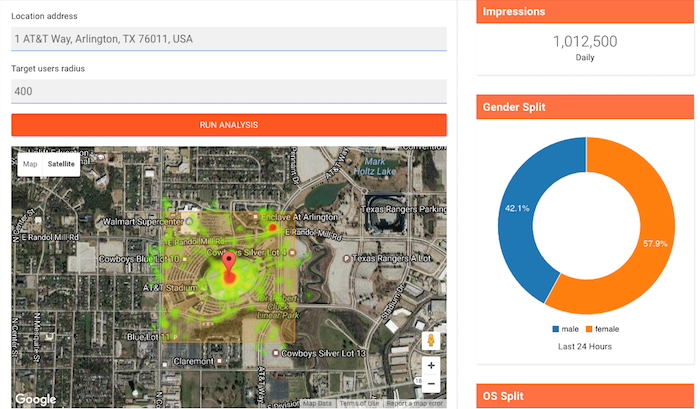Screen dimensions: 700x409
Task: Click the Cowboys Silver Lot 13 marker
Action: 276,353
